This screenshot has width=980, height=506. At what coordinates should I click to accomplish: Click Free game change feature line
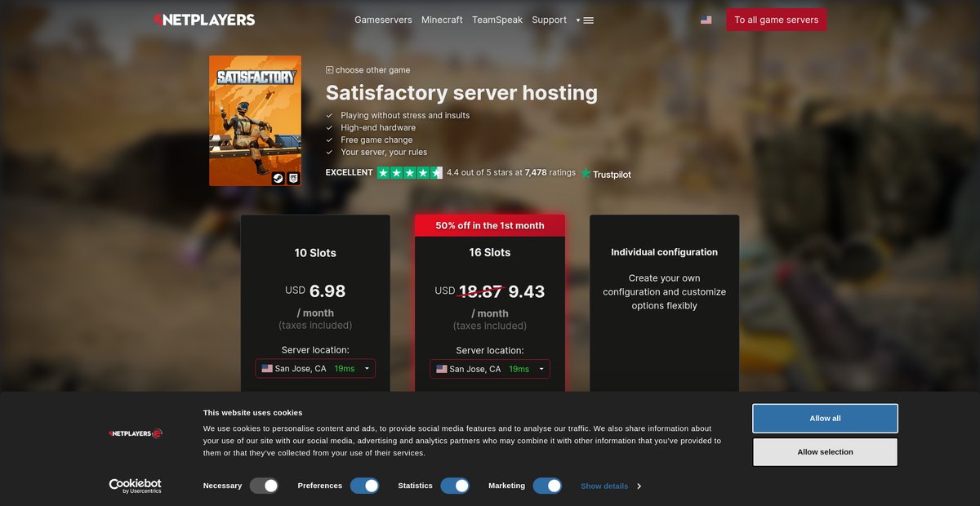376,140
